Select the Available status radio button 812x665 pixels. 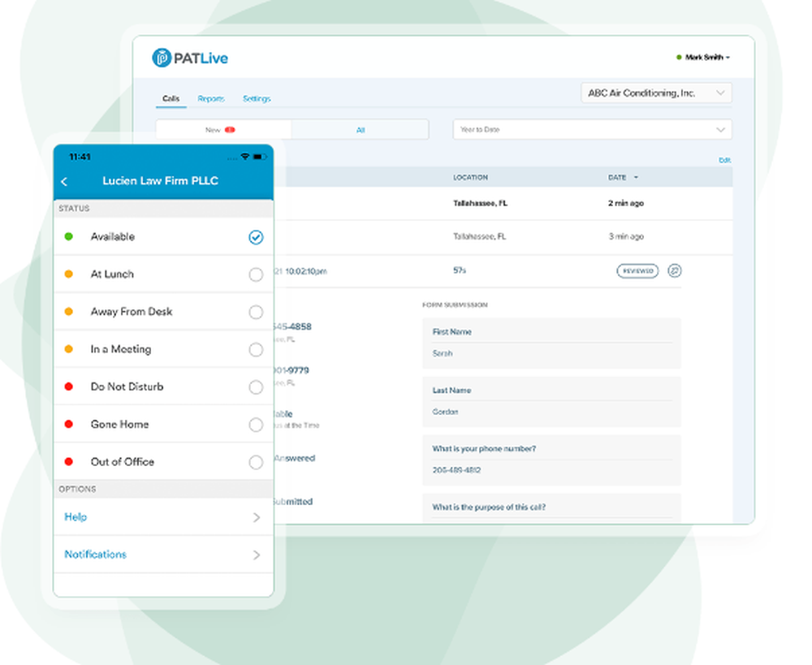point(256,237)
